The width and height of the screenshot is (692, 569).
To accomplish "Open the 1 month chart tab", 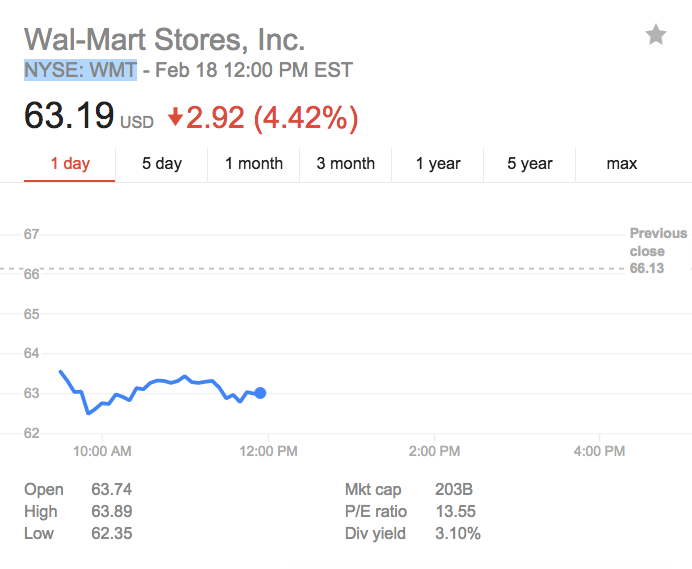I will point(254,164).
